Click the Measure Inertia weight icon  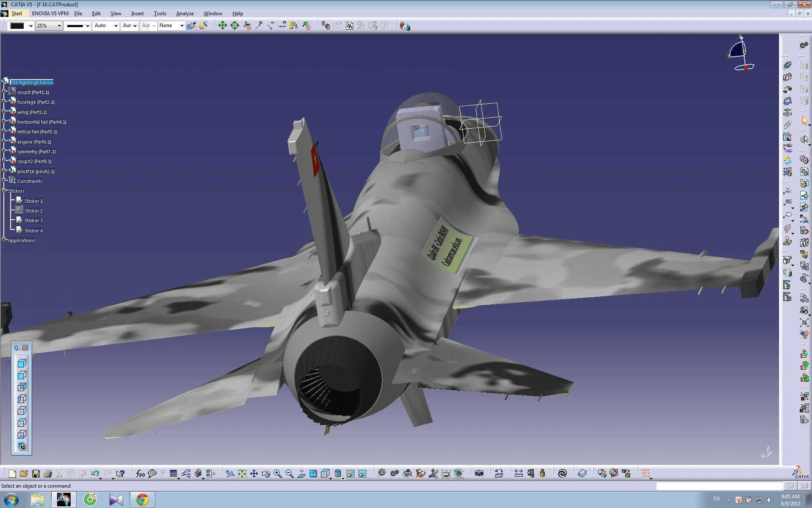click(542, 473)
